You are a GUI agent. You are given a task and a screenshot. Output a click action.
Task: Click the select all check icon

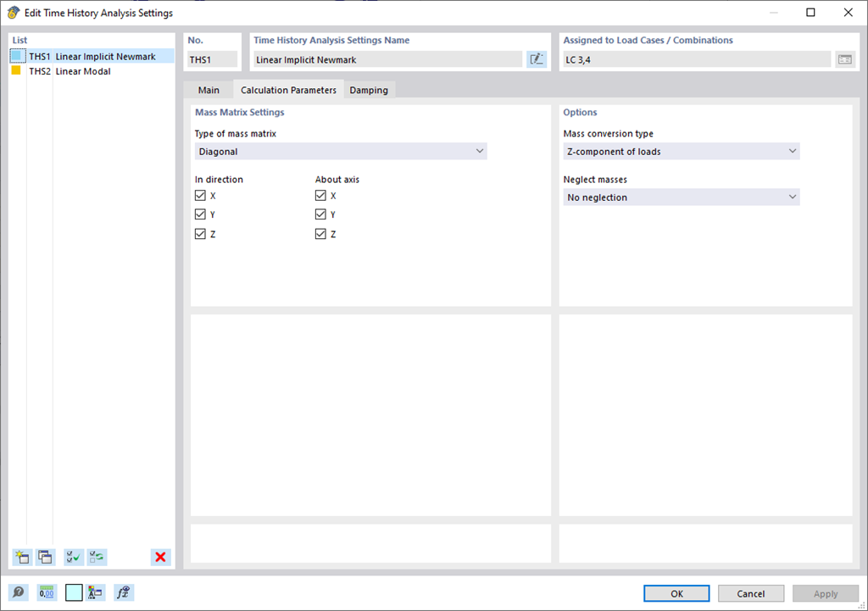click(x=73, y=557)
